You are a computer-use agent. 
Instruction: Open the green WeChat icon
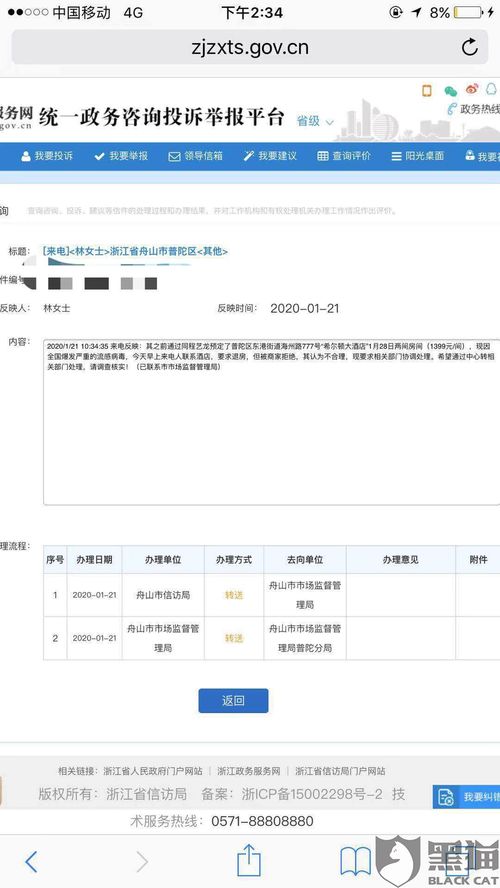click(450, 89)
